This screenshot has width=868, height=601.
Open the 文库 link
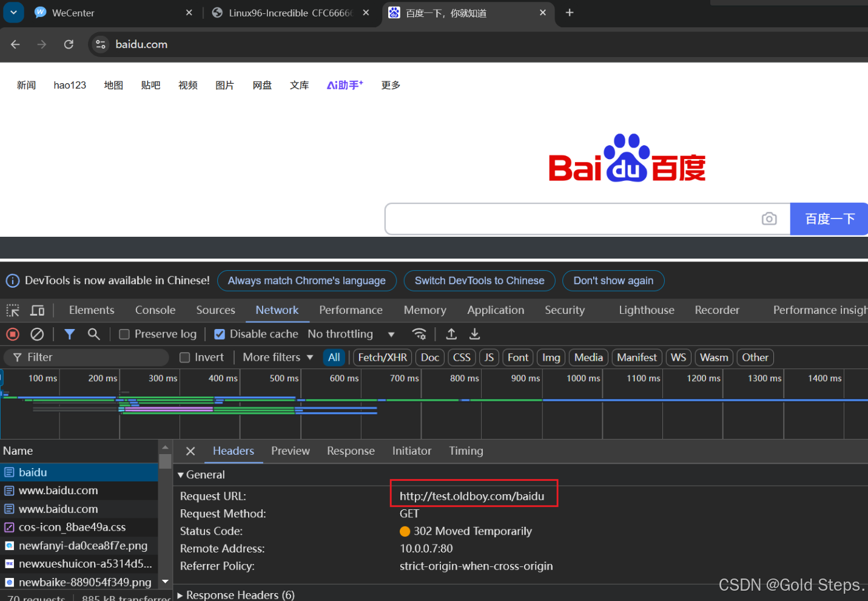[300, 85]
